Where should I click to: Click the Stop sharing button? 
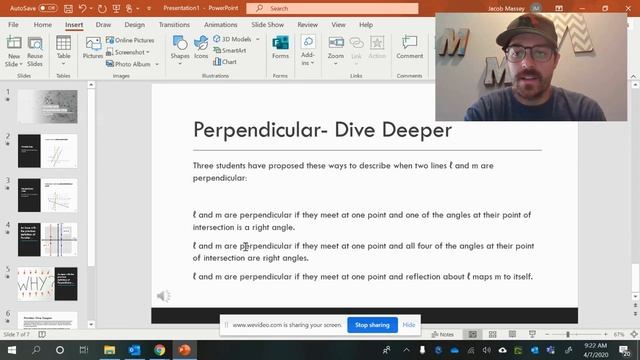[x=372, y=325]
